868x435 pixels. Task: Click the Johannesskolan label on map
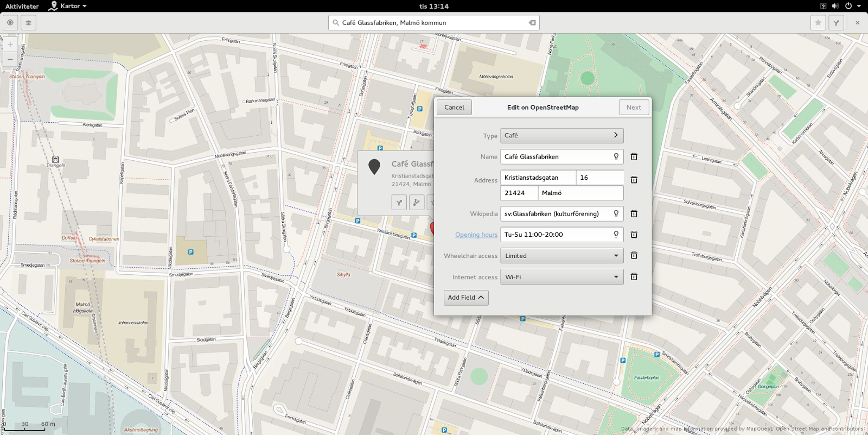[x=133, y=323]
